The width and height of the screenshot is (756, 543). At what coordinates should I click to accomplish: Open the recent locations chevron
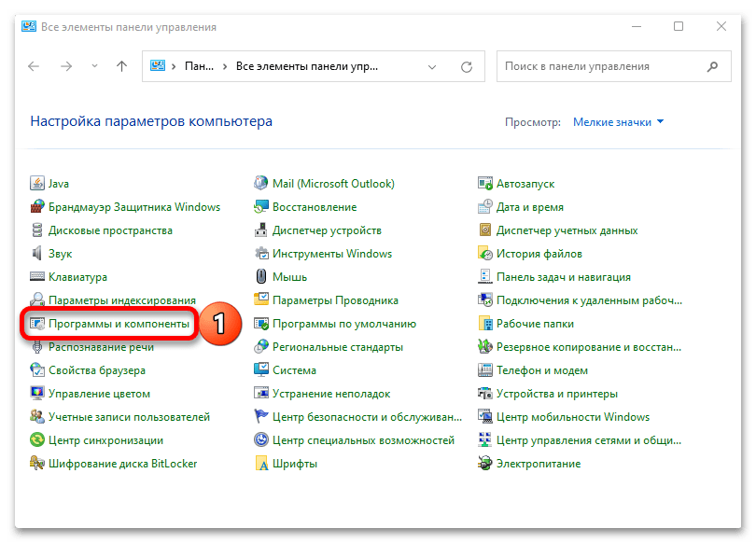pos(94,66)
